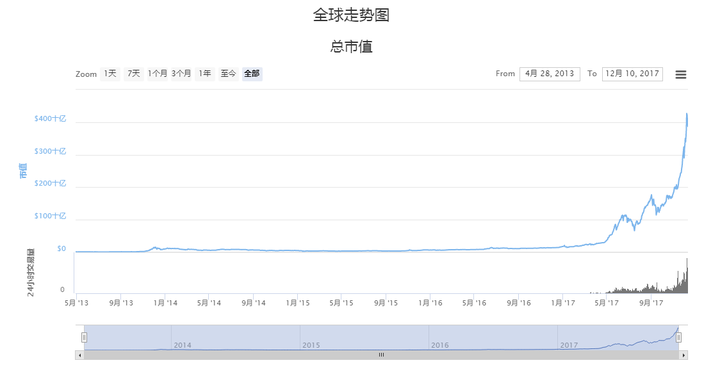Image resolution: width=720 pixels, height=365 pixels.
Task: Click the $200十亿 axis label
Action: [50, 183]
